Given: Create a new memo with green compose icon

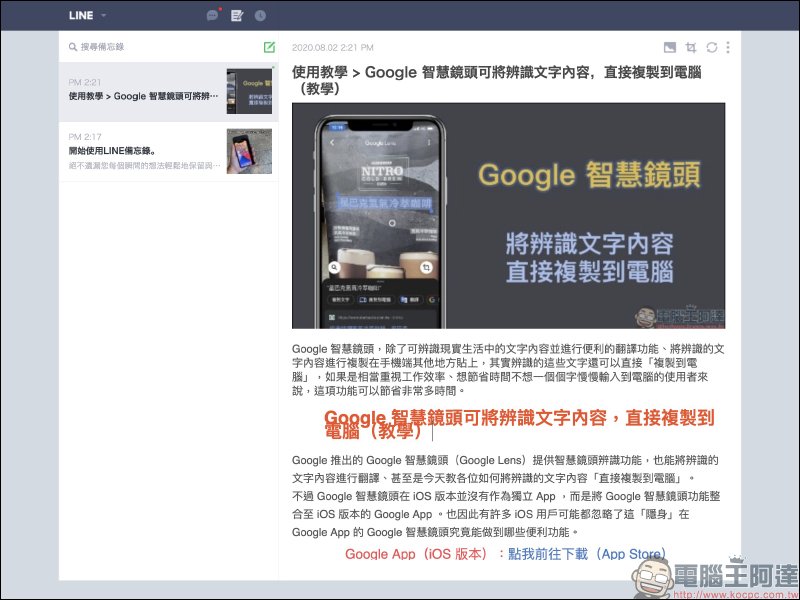Looking at the screenshot, I should click(269, 47).
